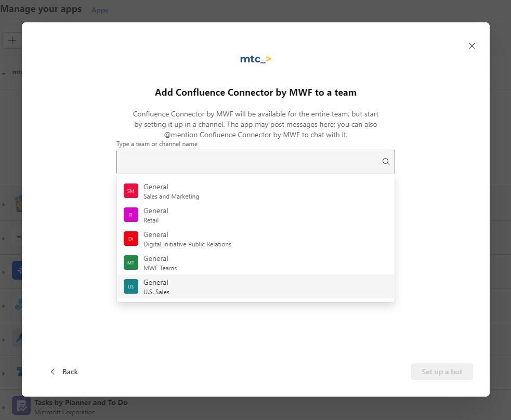The height and width of the screenshot is (420, 511).
Task: Click the SM Sales and Marketing team avatar
Action: click(x=130, y=191)
